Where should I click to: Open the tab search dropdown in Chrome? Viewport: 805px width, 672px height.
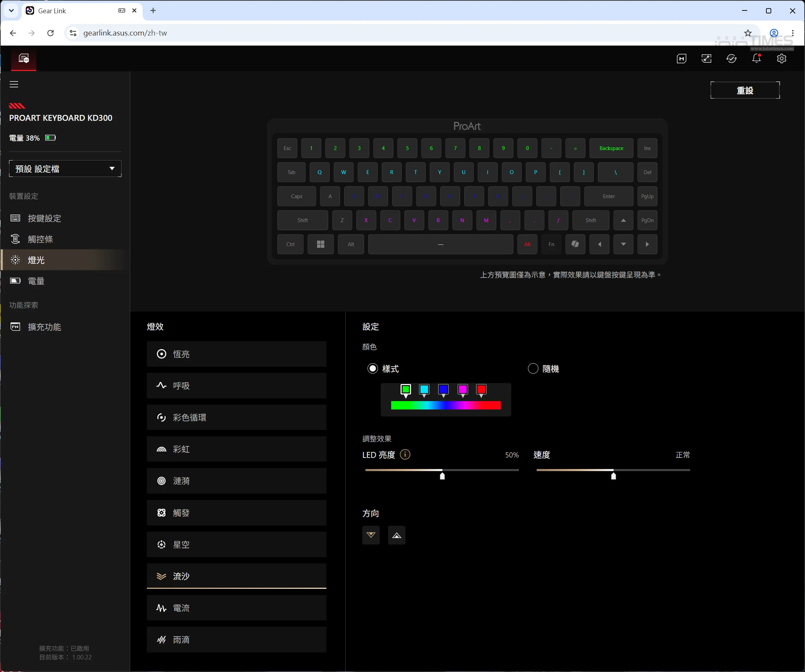coord(11,10)
